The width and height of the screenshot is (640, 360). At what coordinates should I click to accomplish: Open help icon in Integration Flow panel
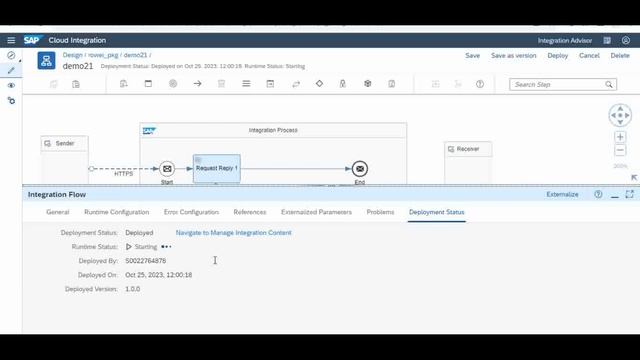598,194
